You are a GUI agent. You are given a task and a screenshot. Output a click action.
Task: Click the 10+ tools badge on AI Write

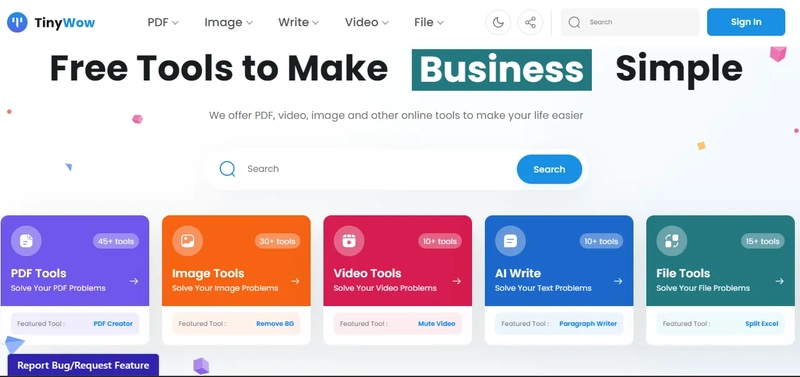601,241
